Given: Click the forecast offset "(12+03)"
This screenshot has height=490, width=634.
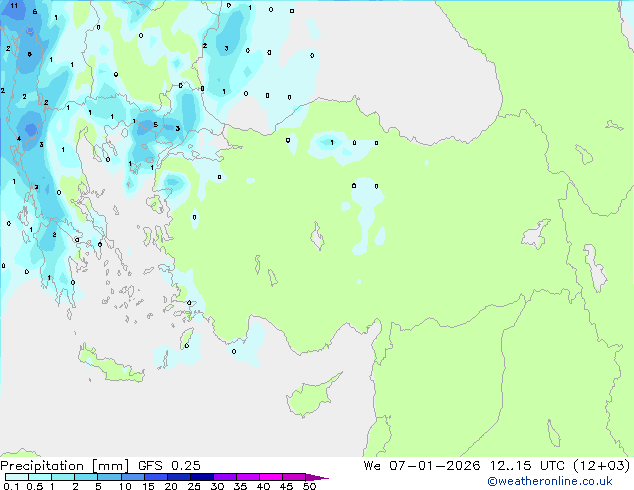Looking at the screenshot, I should (x=602, y=466).
